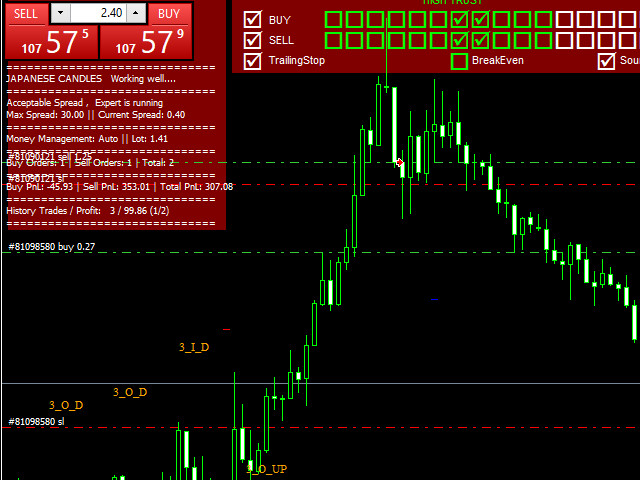
Task: Click the red BUY one-click trading button
Action: [170, 14]
